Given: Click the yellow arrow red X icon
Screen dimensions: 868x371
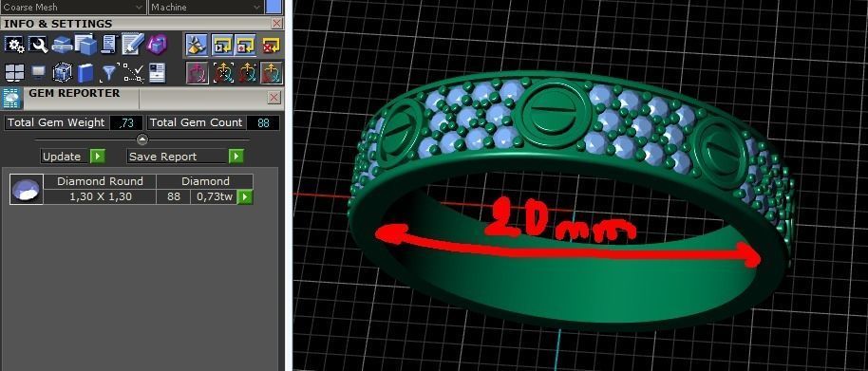Looking at the screenshot, I should (272, 45).
